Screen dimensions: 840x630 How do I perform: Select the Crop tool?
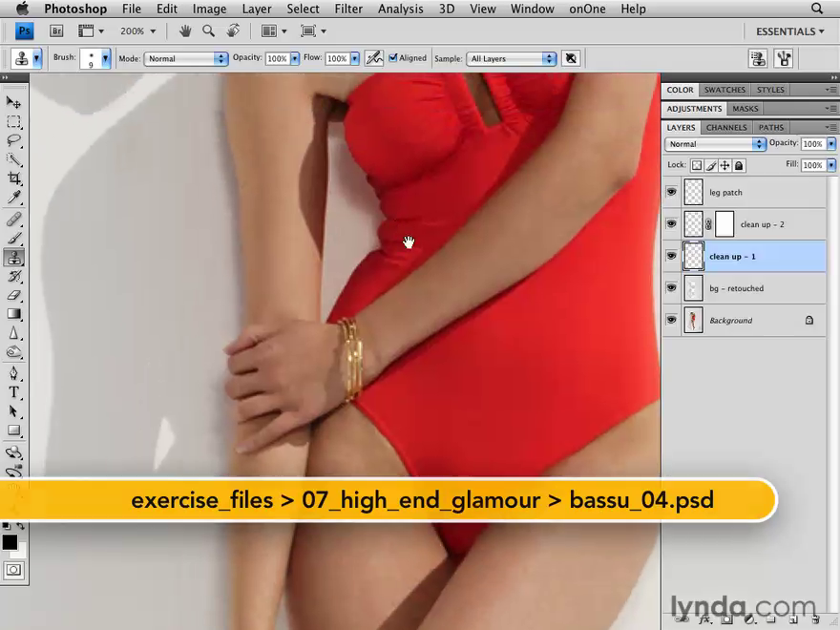pyautogui.click(x=14, y=178)
